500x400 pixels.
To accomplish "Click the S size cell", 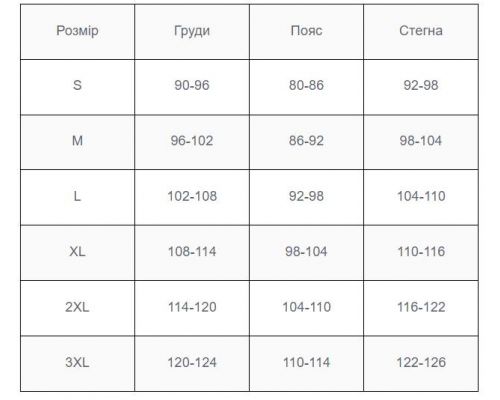I will pos(77,85).
